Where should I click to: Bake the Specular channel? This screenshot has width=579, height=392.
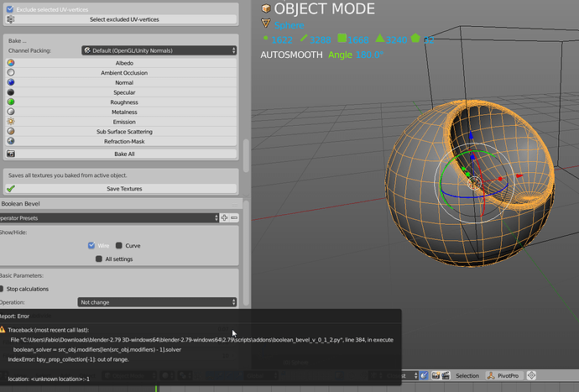pos(121,92)
